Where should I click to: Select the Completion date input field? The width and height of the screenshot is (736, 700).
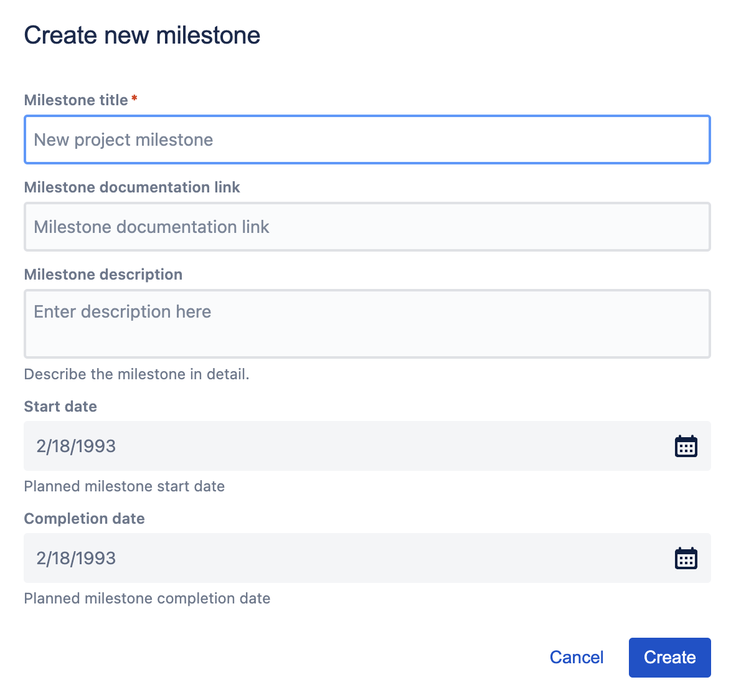349,558
